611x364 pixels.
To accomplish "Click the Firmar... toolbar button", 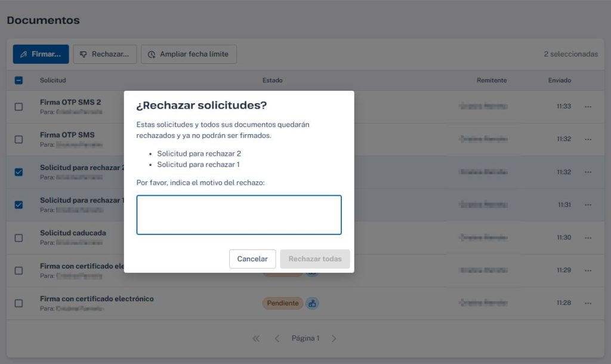I will point(41,54).
